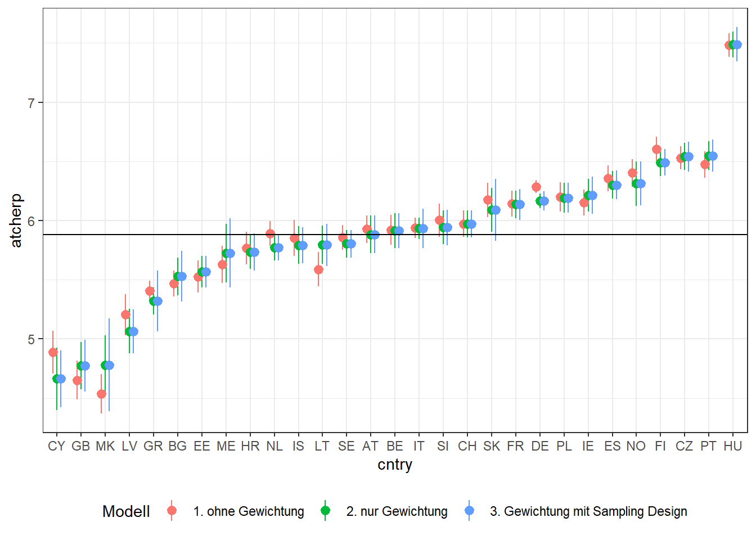Click the red data point for FI
Screen dimensions: 756x540
[x=656, y=149]
